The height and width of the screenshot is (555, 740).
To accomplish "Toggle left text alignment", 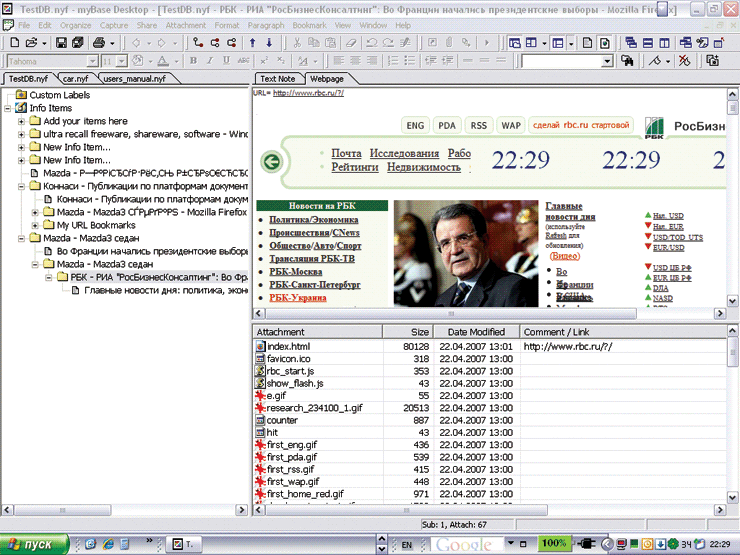I will coord(338,61).
